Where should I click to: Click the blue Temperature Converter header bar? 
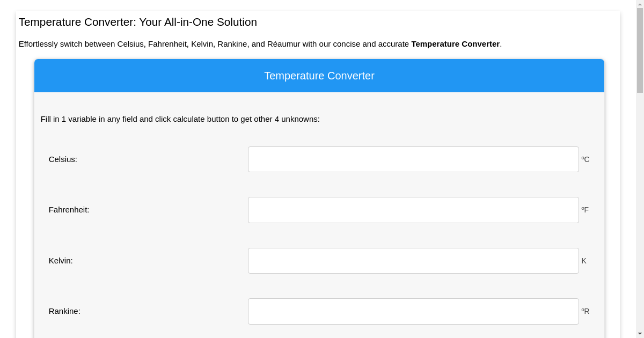coord(319,76)
